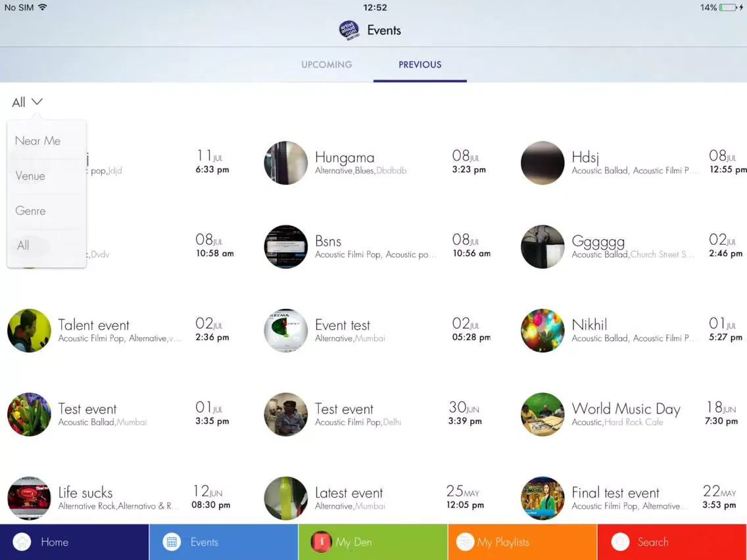Screen dimensions: 747x560
Task: Tap the My Playlists icon
Action: [x=466, y=542]
